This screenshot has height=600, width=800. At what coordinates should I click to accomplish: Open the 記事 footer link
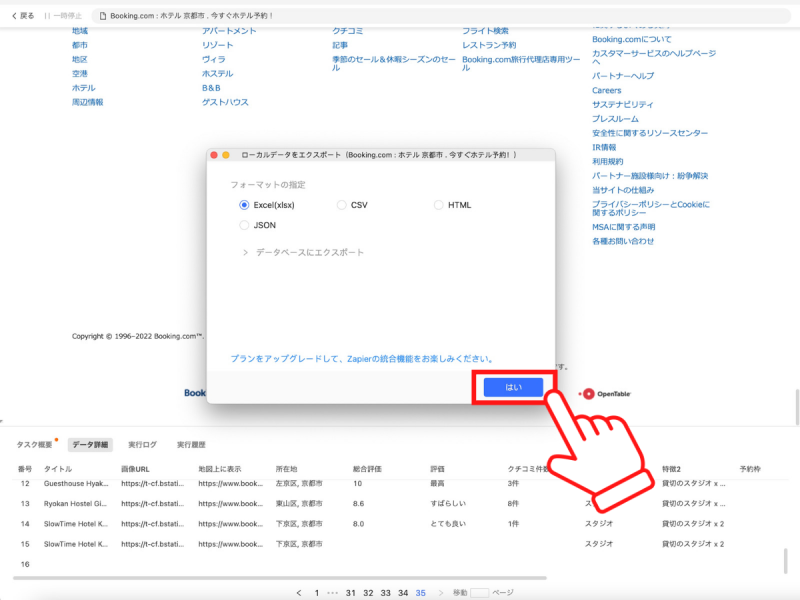[x=340, y=45]
